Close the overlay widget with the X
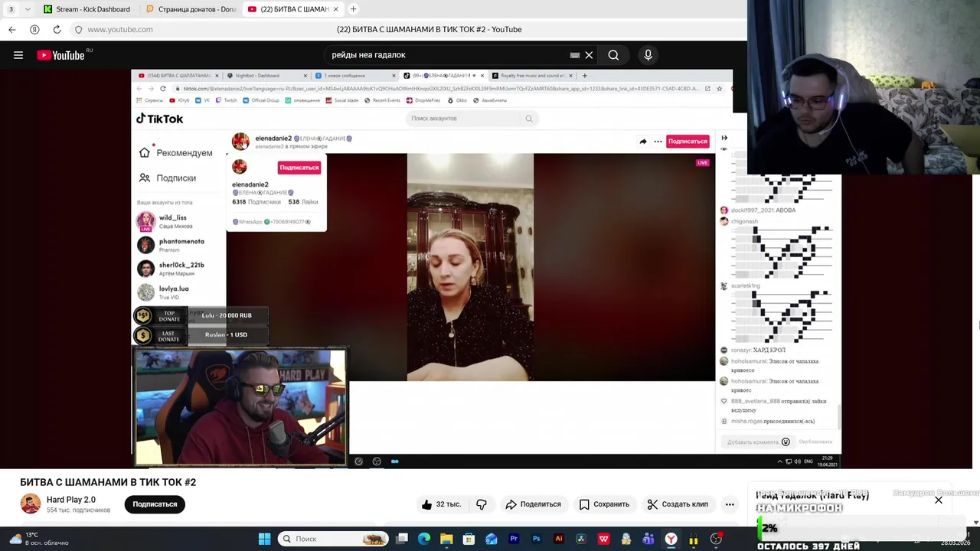This screenshot has width=980, height=551. tap(939, 500)
